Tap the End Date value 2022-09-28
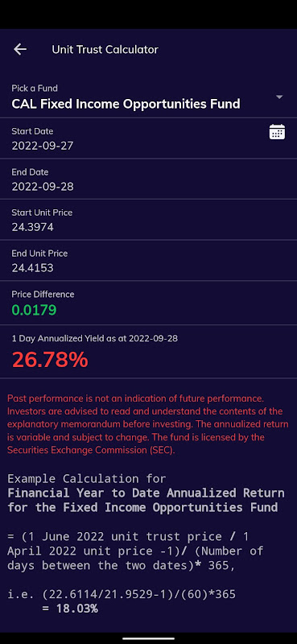Viewport: 297px width, 644px height. [43, 187]
